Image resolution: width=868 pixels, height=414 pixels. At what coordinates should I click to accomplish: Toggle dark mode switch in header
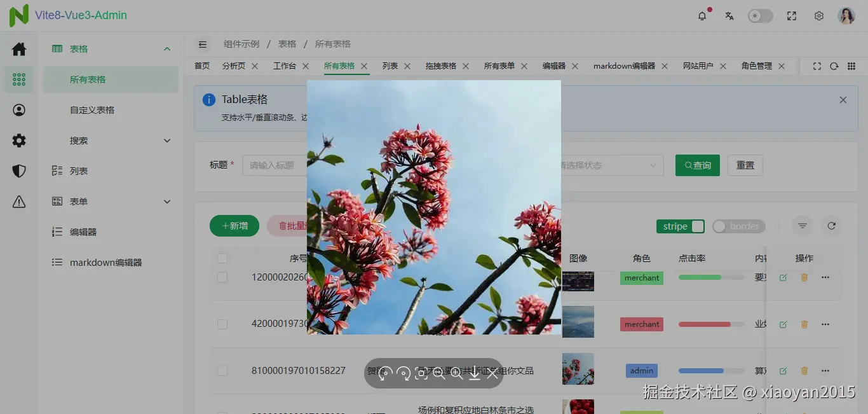tap(760, 16)
